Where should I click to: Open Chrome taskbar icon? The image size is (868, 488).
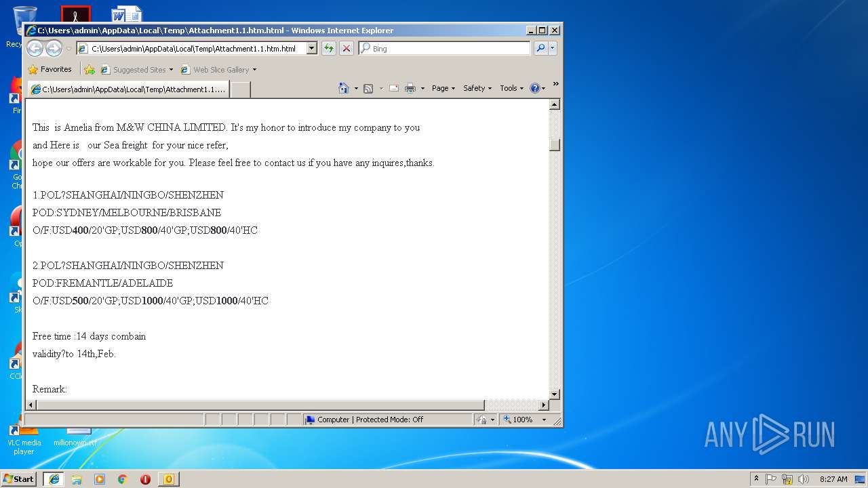123,479
